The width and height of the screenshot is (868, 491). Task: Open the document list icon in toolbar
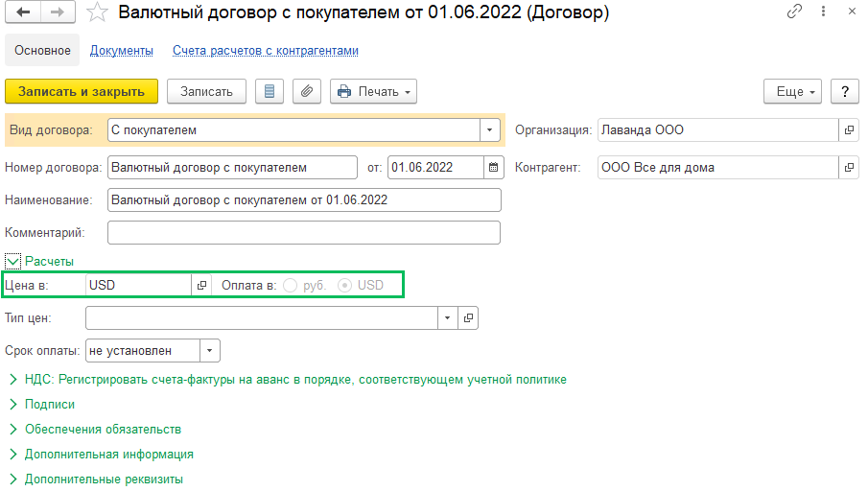click(x=270, y=91)
